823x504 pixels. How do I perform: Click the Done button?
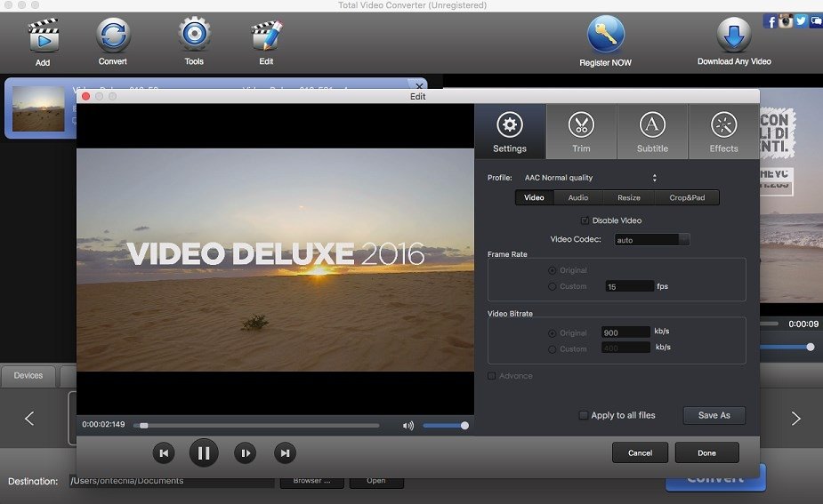[706, 452]
